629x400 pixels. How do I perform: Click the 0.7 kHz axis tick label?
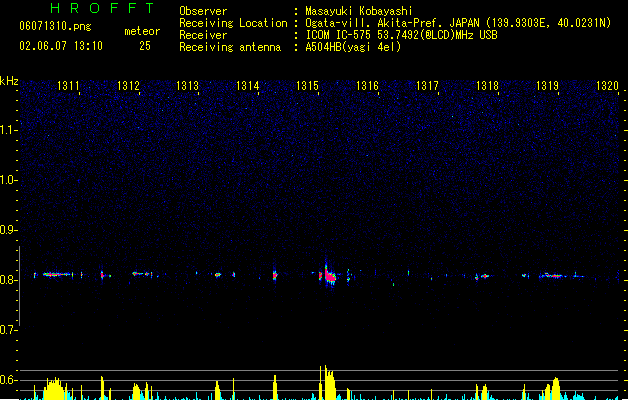tap(8, 330)
